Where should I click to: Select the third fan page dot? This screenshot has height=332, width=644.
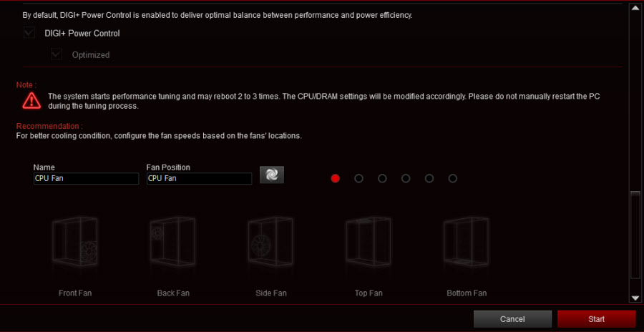(382, 178)
